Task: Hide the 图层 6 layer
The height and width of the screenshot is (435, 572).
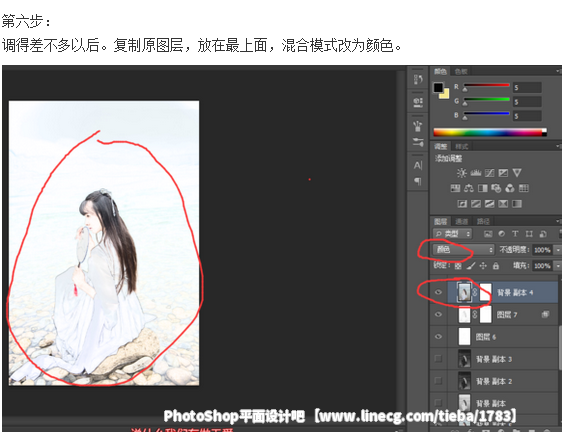Action: pos(438,336)
